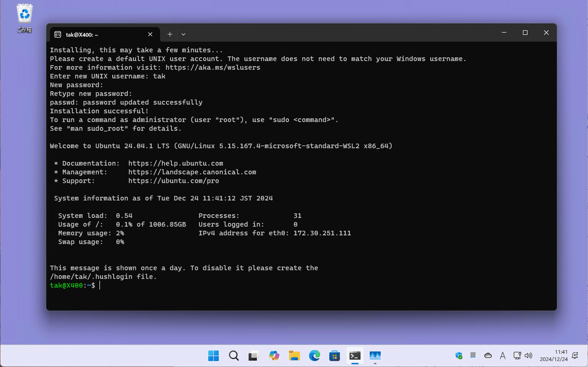Open network status tray icon
Image resolution: width=588 pixels, height=367 pixels.
pos(517,356)
